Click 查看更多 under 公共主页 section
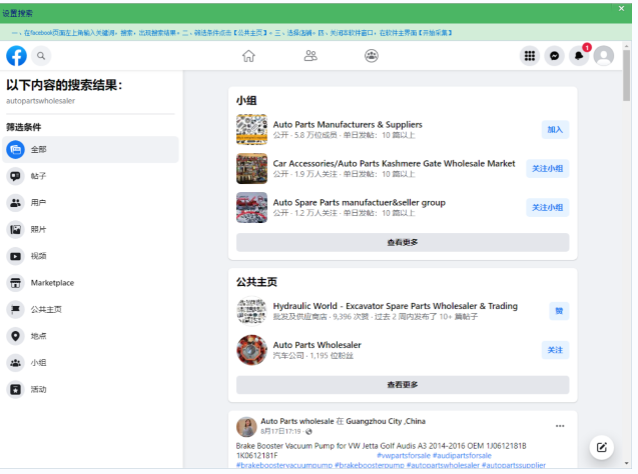Image resolution: width=638 pixels, height=474 pixels. point(402,384)
